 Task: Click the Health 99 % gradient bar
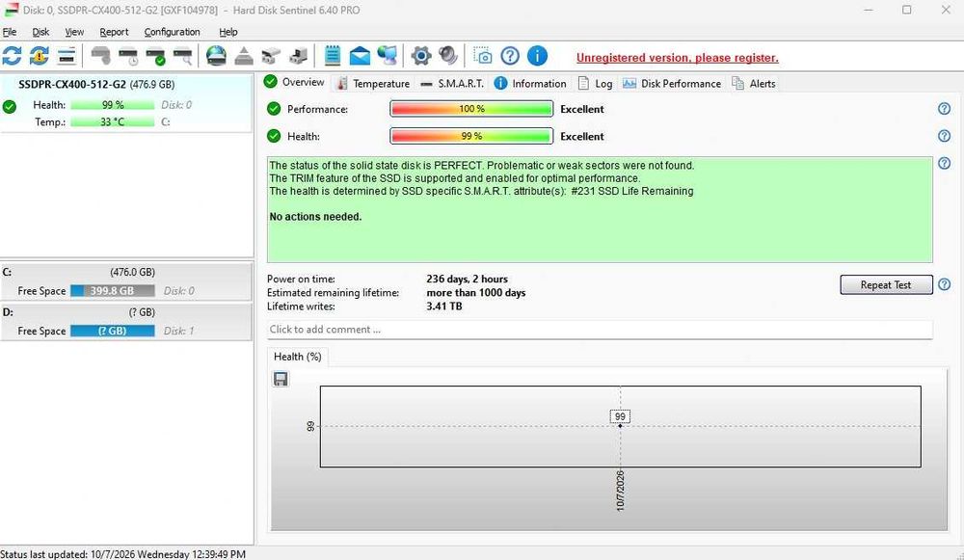tap(471, 136)
